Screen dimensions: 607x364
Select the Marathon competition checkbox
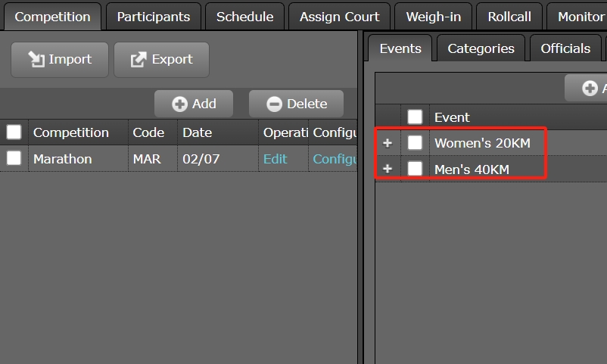coord(14,158)
